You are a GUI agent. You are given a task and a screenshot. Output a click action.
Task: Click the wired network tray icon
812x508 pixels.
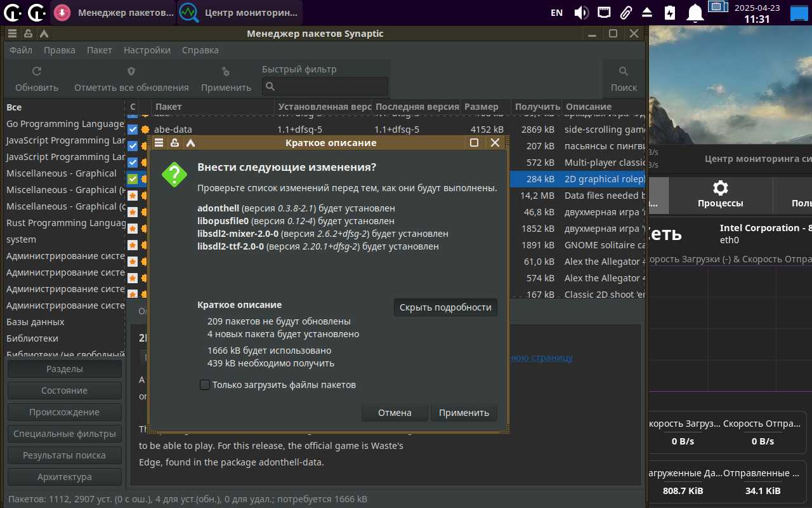coord(604,12)
